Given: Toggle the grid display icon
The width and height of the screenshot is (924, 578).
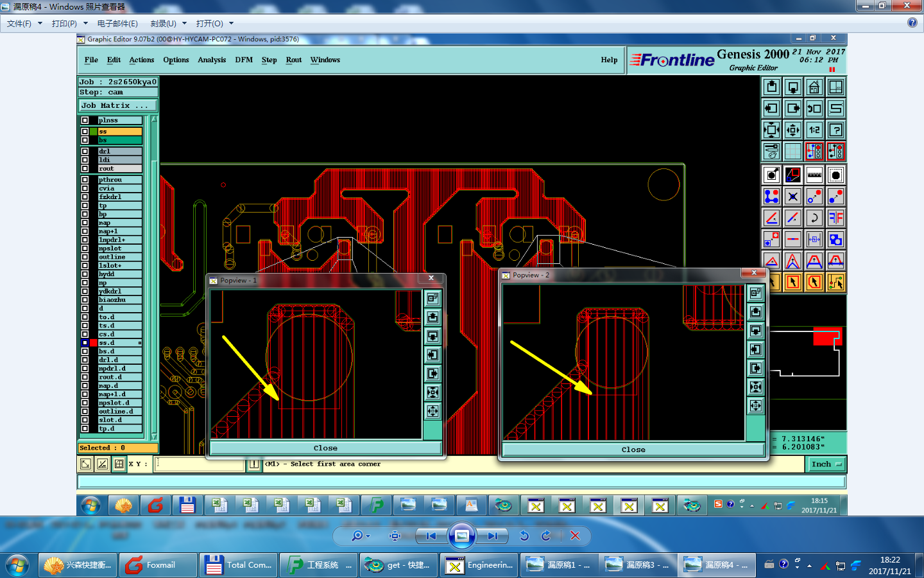Looking at the screenshot, I should (x=793, y=152).
